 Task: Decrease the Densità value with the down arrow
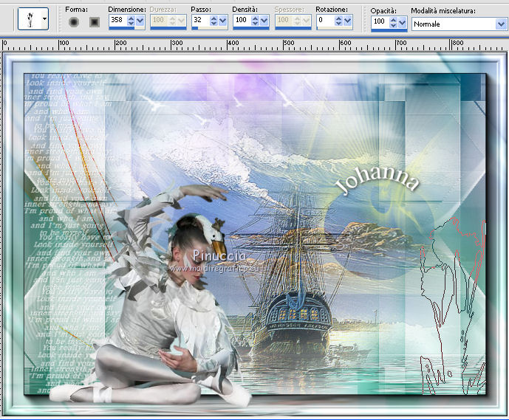point(255,24)
